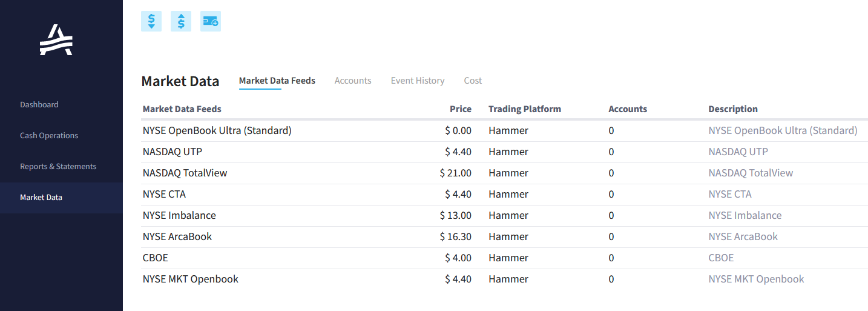The height and width of the screenshot is (311, 868).
Task: Select the NYSE Imbalance feed name
Action: (x=179, y=215)
